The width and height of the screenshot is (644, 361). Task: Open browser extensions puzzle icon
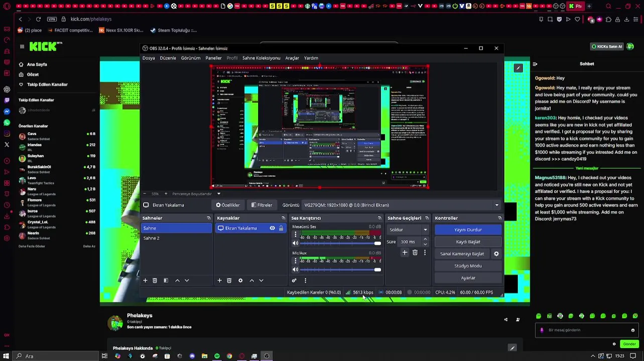[609, 19]
